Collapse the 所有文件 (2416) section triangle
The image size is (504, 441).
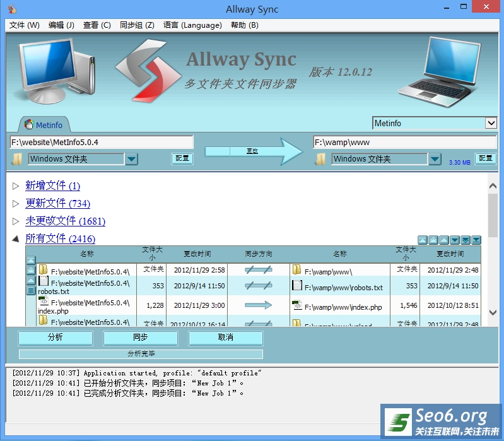point(15,239)
